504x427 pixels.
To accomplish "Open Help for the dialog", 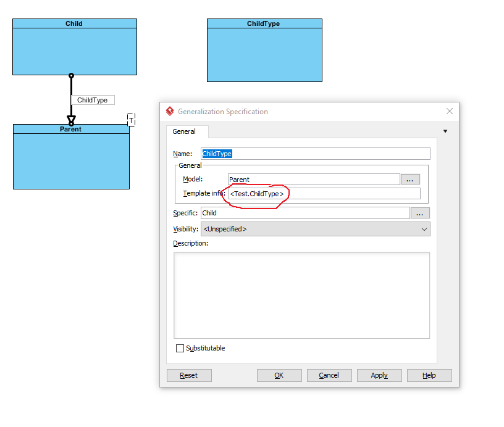I will point(429,375).
